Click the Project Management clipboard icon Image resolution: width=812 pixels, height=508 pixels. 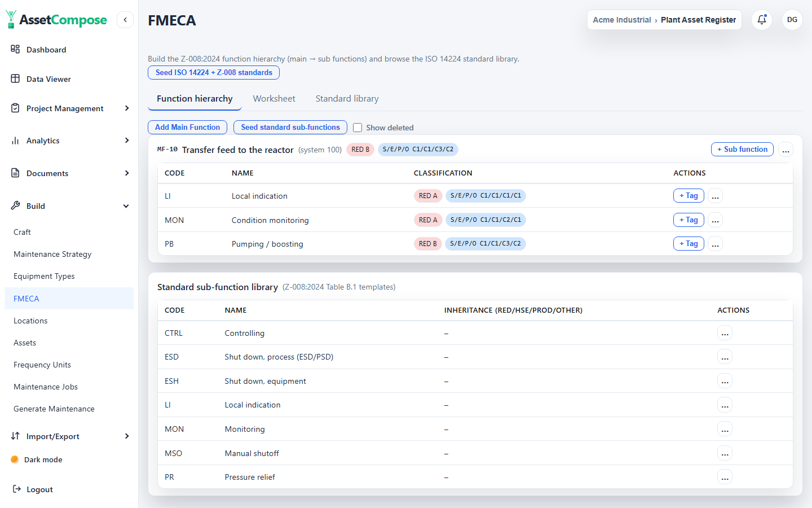(15, 108)
